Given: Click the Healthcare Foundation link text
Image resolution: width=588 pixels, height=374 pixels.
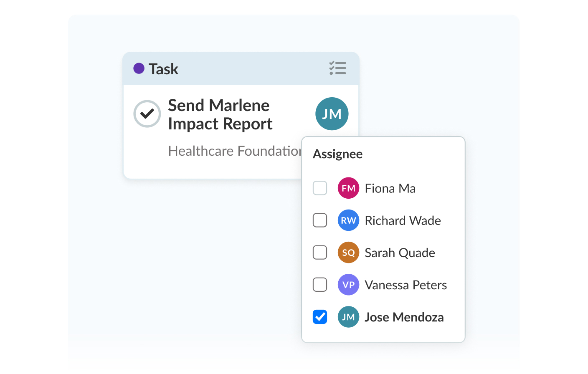Looking at the screenshot, I should (x=235, y=151).
